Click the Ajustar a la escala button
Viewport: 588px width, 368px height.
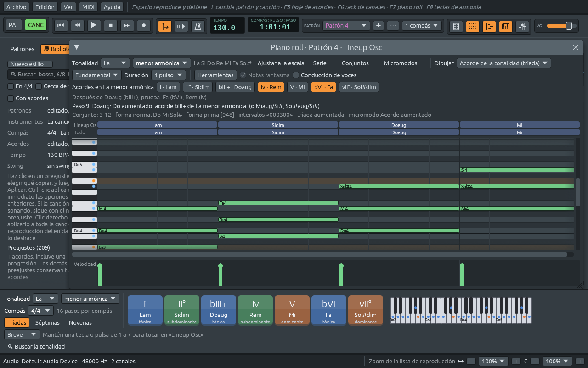pos(281,63)
